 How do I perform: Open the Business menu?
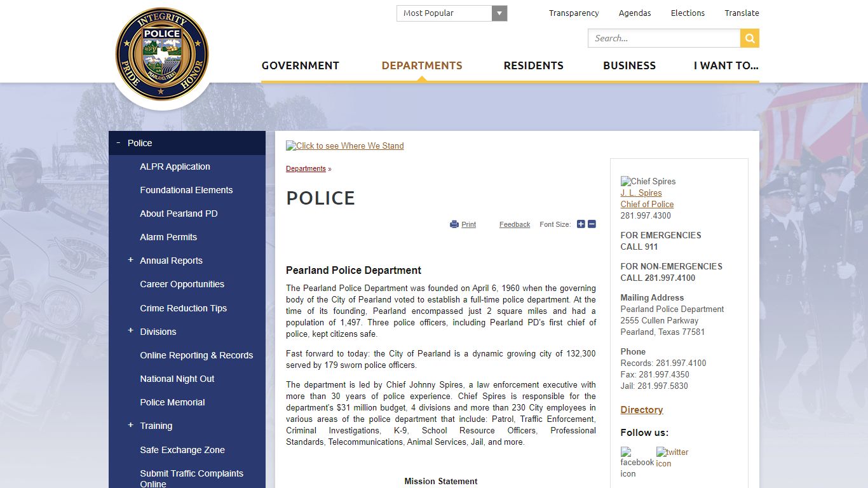point(630,65)
